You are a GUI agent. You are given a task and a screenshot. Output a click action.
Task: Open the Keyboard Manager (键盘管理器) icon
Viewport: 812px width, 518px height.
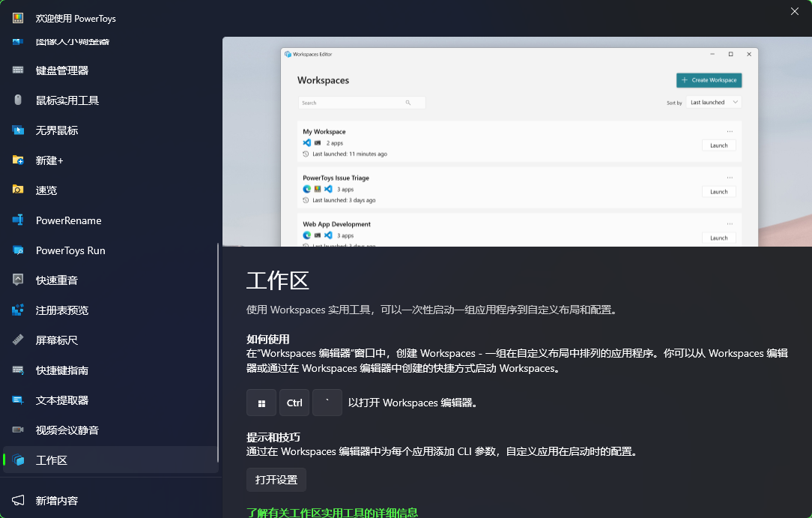point(18,70)
